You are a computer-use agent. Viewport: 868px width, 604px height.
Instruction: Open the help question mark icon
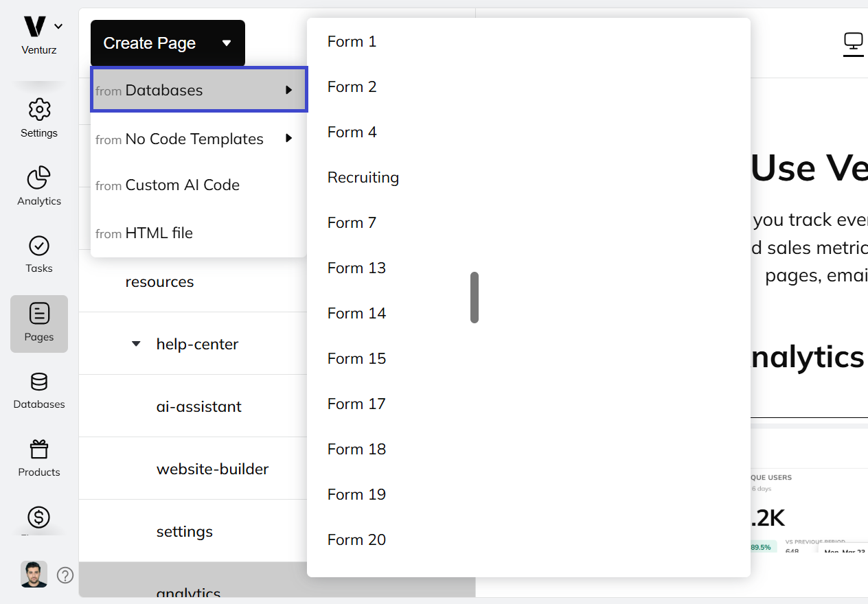[x=65, y=575]
